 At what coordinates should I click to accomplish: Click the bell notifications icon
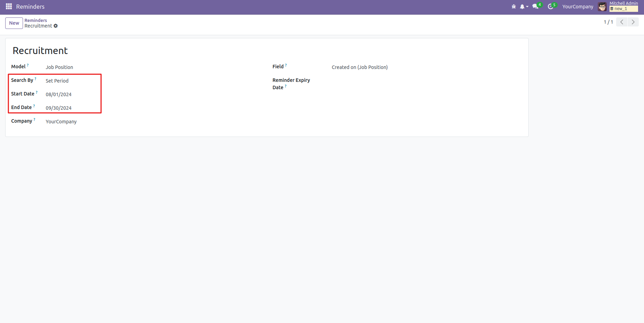click(522, 7)
